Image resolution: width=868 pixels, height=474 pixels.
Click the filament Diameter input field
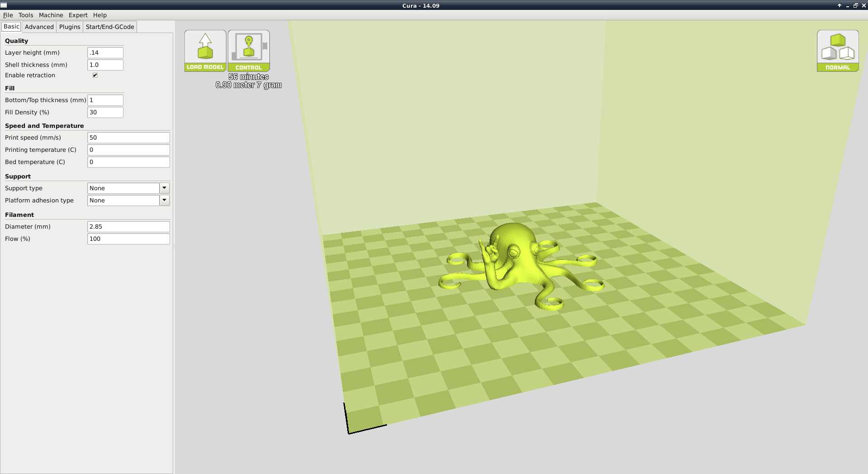(128, 226)
